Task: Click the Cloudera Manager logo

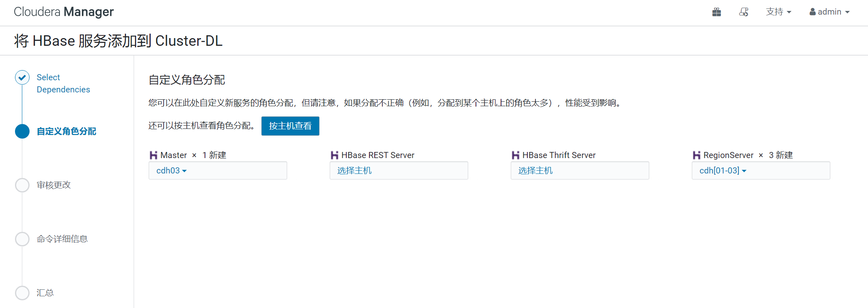Action: click(64, 12)
